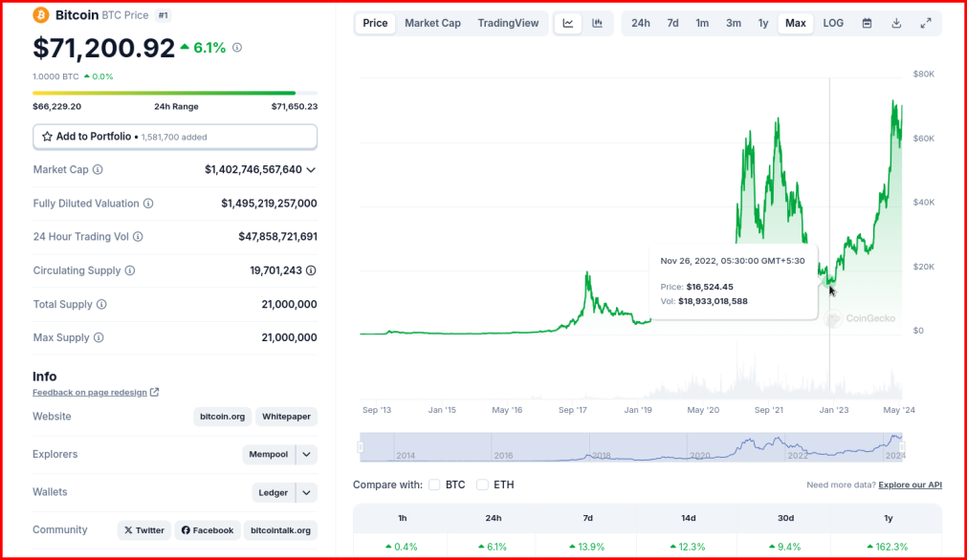The height and width of the screenshot is (560, 967).
Task: Switch to Market Cap chart tab
Action: click(432, 23)
